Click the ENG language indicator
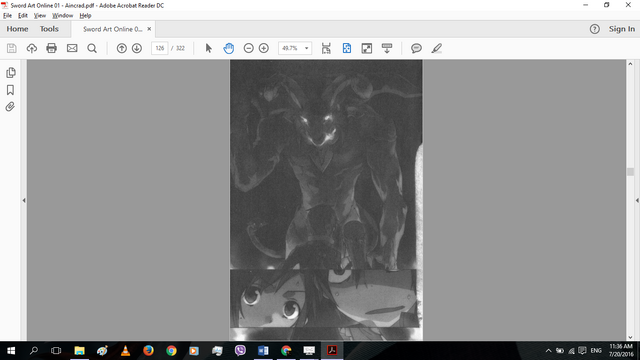This screenshot has width=640, height=360. click(x=596, y=351)
